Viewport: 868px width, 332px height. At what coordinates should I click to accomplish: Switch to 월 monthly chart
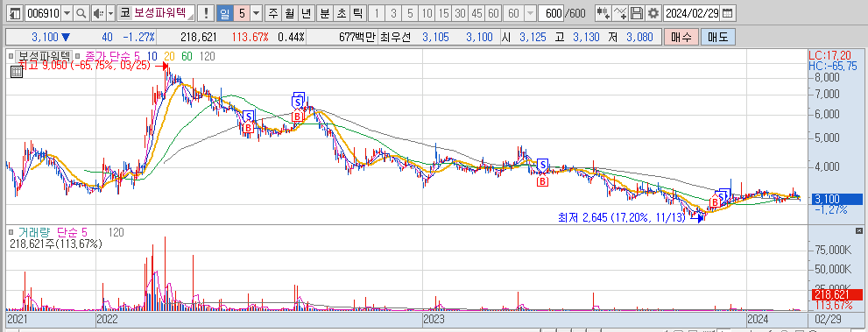[x=290, y=13]
